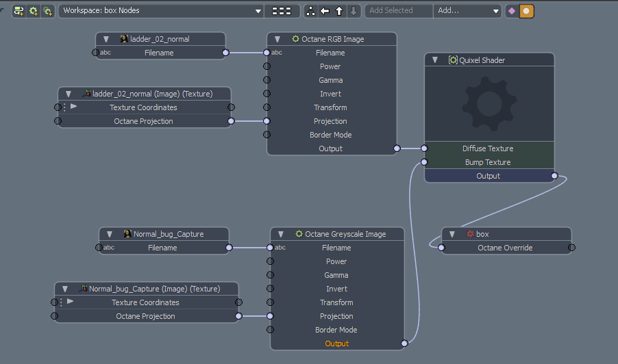618x364 pixels.
Task: Click Octane RGB Image Output port
Action: click(x=397, y=148)
